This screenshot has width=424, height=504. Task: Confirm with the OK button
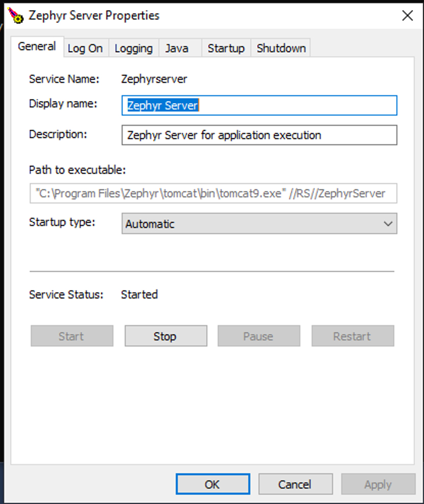click(x=213, y=485)
